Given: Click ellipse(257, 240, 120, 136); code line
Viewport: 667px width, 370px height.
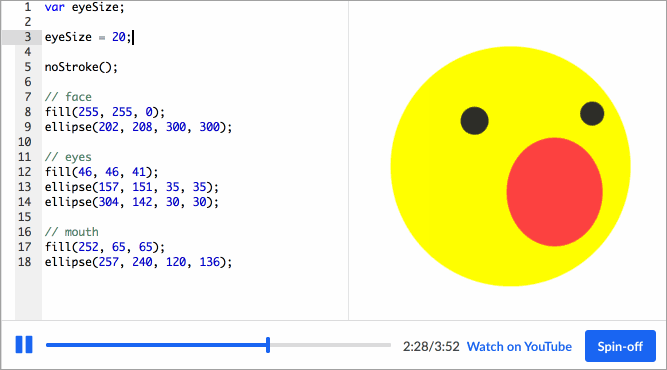Looking at the screenshot, I should click(x=139, y=262).
